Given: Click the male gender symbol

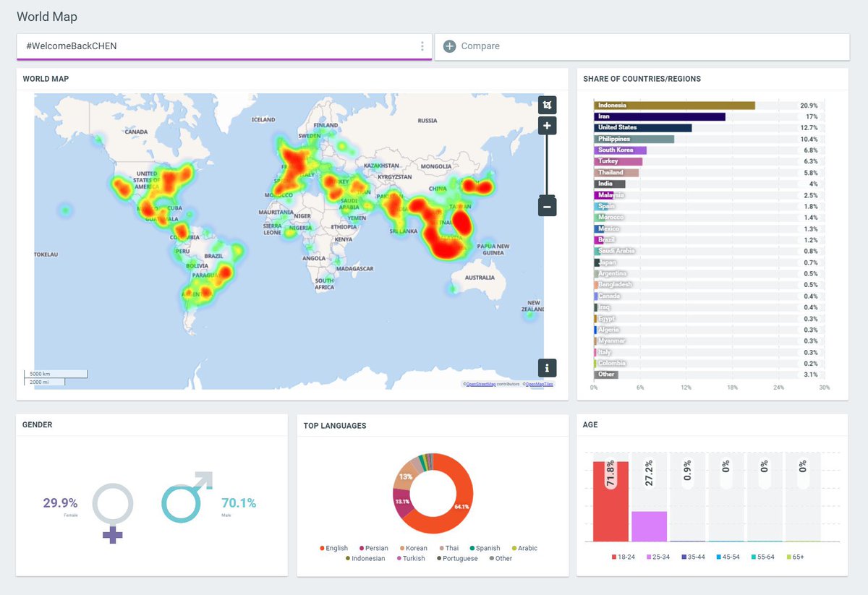Looking at the screenshot, I should point(187,497).
